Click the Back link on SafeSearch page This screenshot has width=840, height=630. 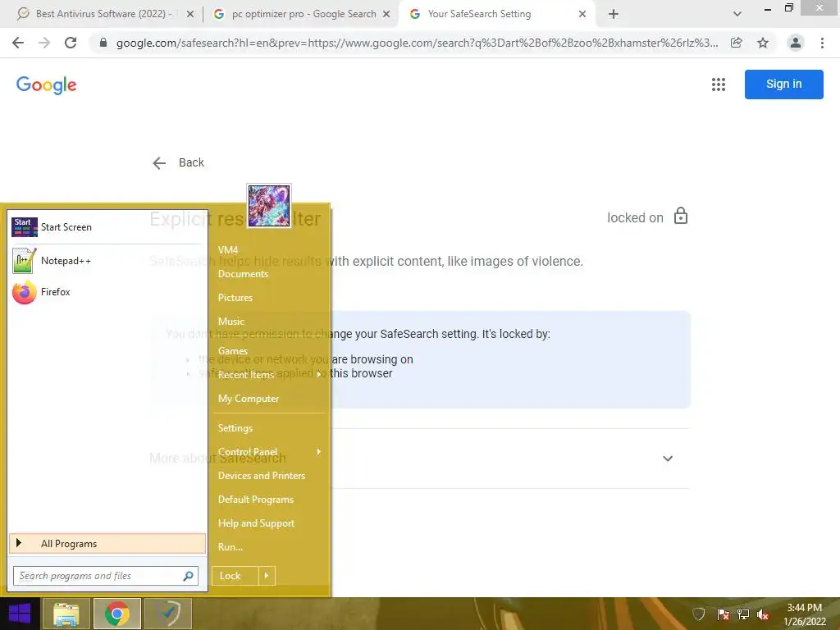[178, 163]
